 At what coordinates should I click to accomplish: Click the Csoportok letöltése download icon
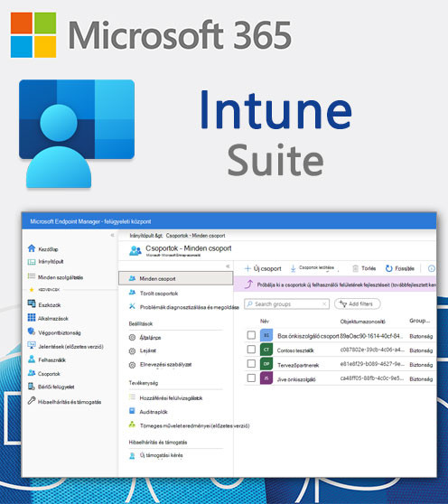[293, 269]
